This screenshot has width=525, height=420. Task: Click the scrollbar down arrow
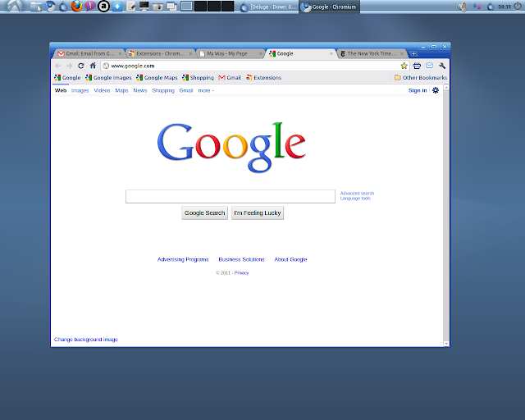446,344
